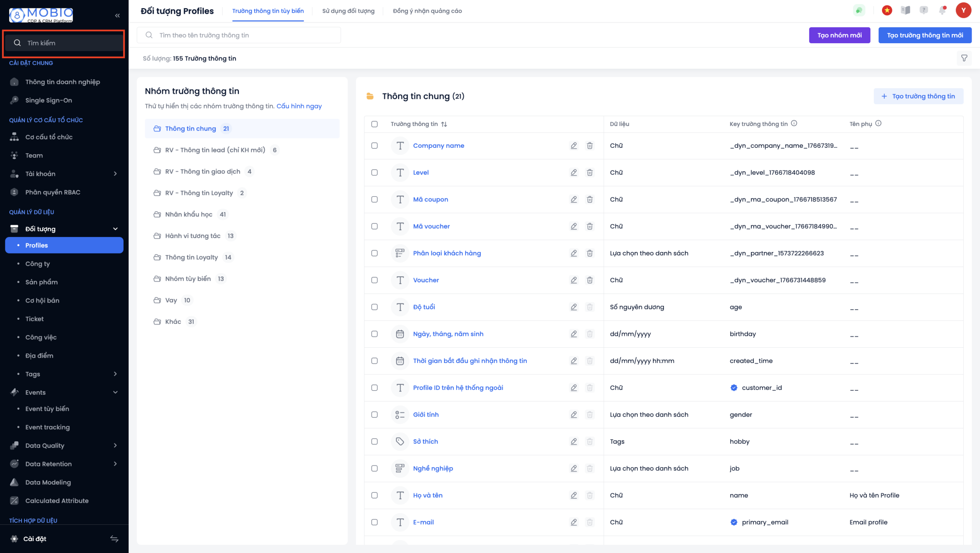
Task: Focus the field name search box
Action: click(x=245, y=35)
